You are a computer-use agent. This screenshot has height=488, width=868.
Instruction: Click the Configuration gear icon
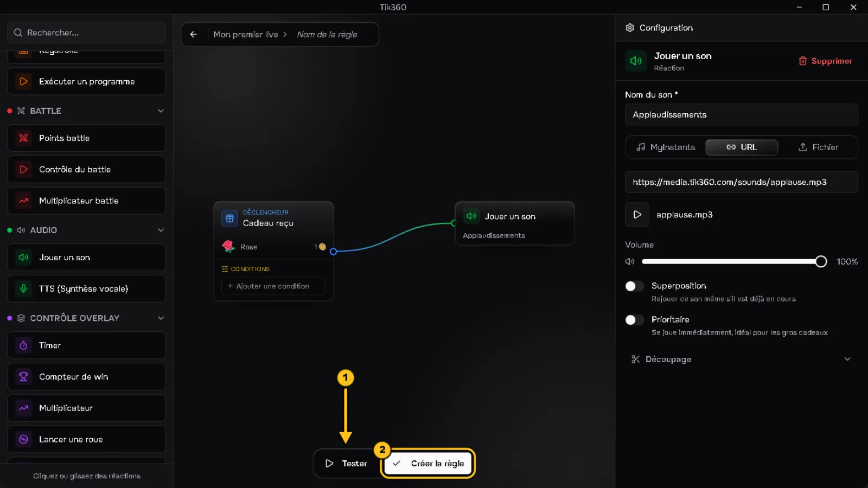[630, 28]
